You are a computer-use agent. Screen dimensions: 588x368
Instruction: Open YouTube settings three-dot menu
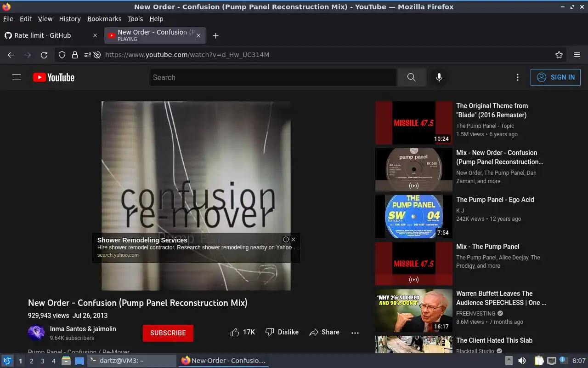[518, 77]
